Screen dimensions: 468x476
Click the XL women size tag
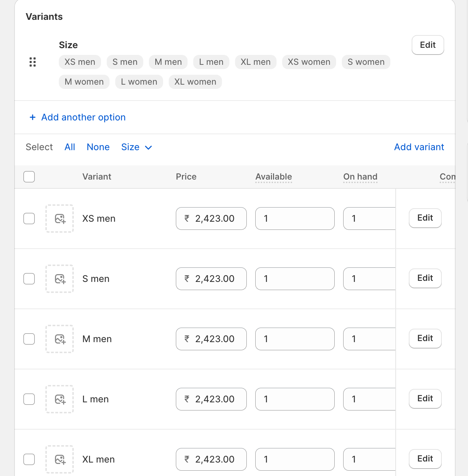pos(195,82)
